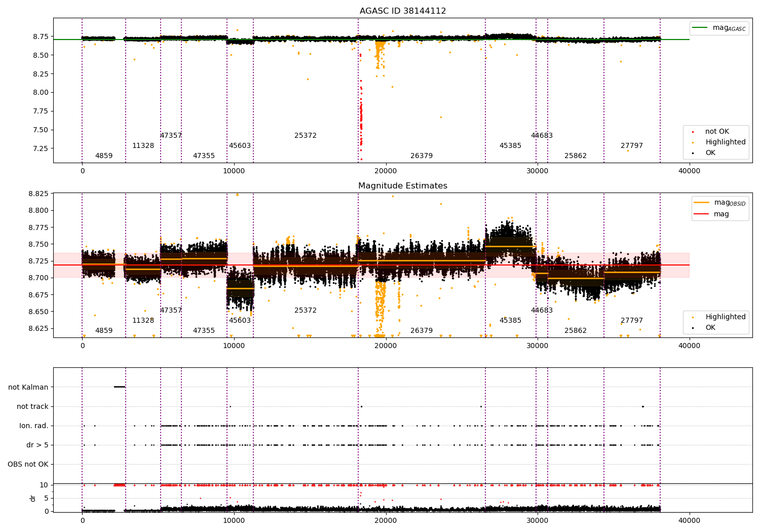Click obsid label 44683 in Magnitude Estimates plot
This screenshot has height=532, width=760.
pos(542,311)
